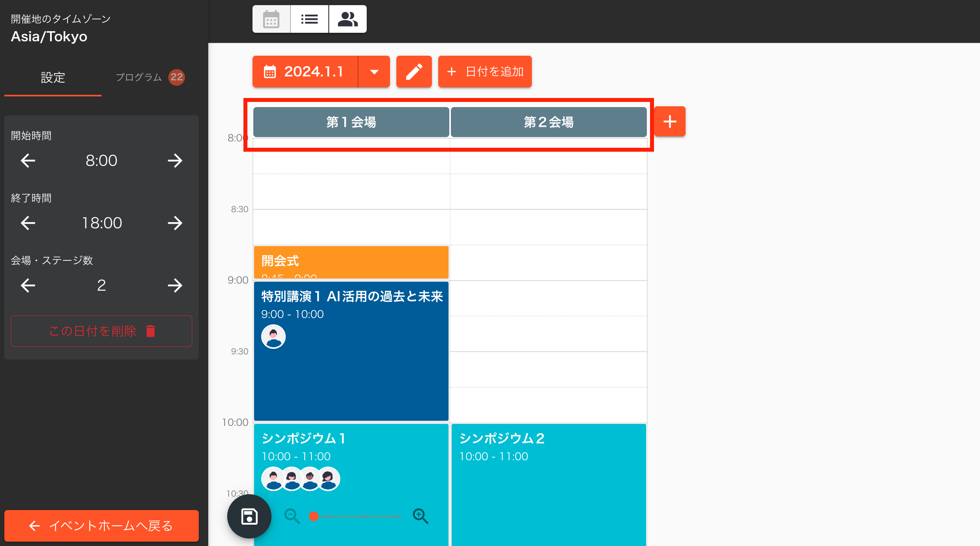The image size is (980, 546).
Task: Switch to the calendar view icon
Action: click(271, 19)
